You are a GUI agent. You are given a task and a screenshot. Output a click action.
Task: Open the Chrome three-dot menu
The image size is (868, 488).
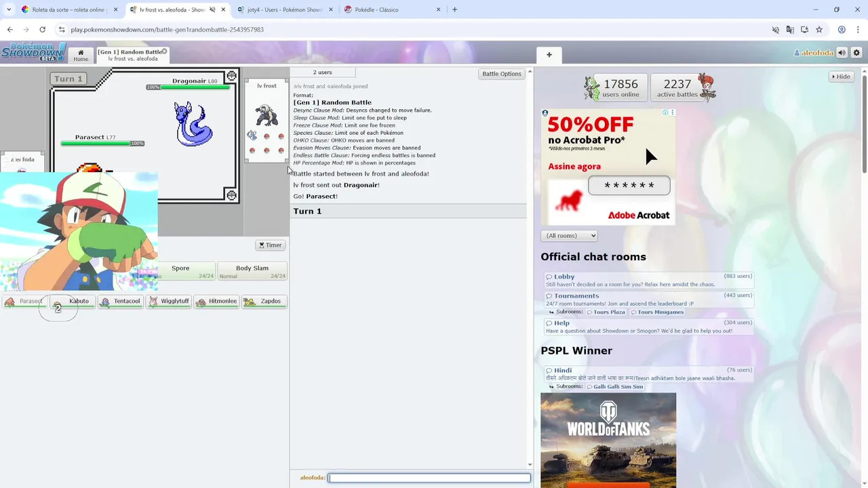click(x=857, y=30)
